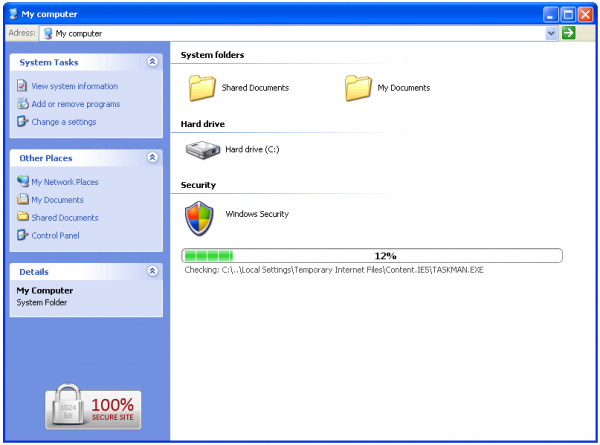600x445 pixels.
Task: Click the green Go arrow button
Action: (569, 33)
